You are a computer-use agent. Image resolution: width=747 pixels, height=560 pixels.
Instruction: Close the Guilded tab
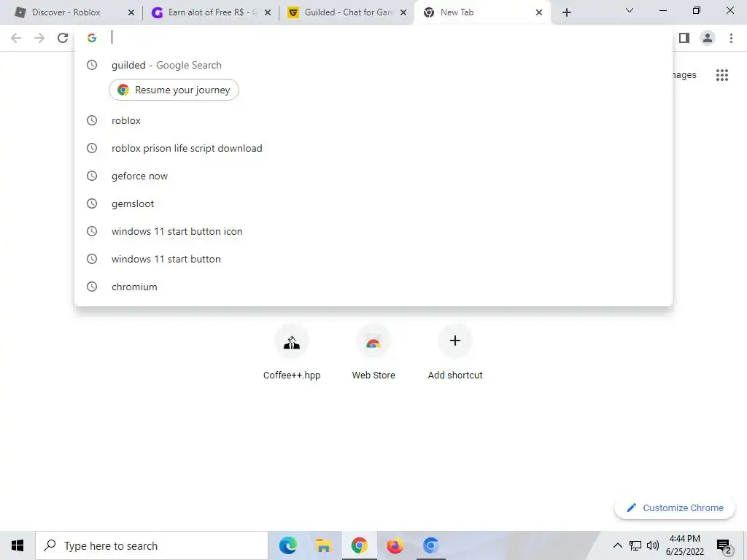coord(403,13)
